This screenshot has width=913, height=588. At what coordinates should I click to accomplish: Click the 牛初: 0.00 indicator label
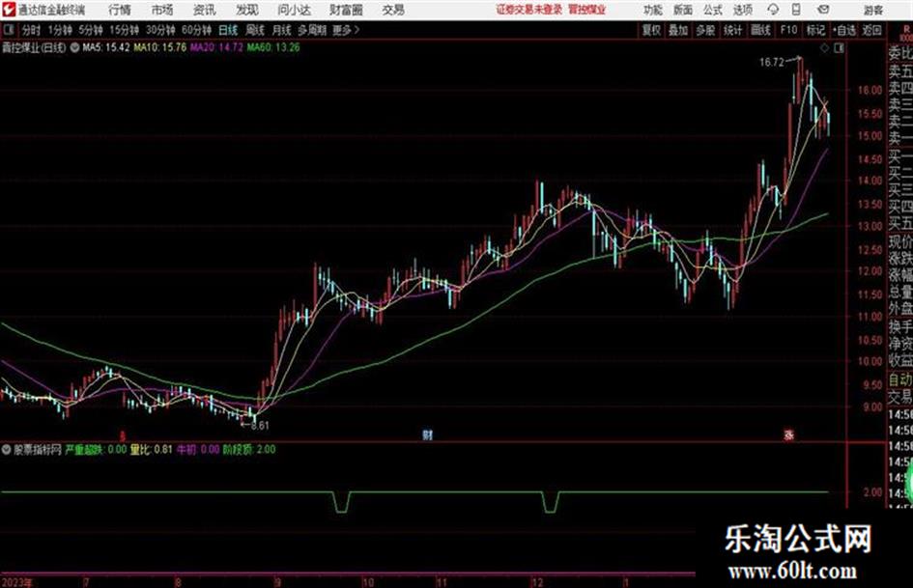pyautogui.click(x=198, y=449)
